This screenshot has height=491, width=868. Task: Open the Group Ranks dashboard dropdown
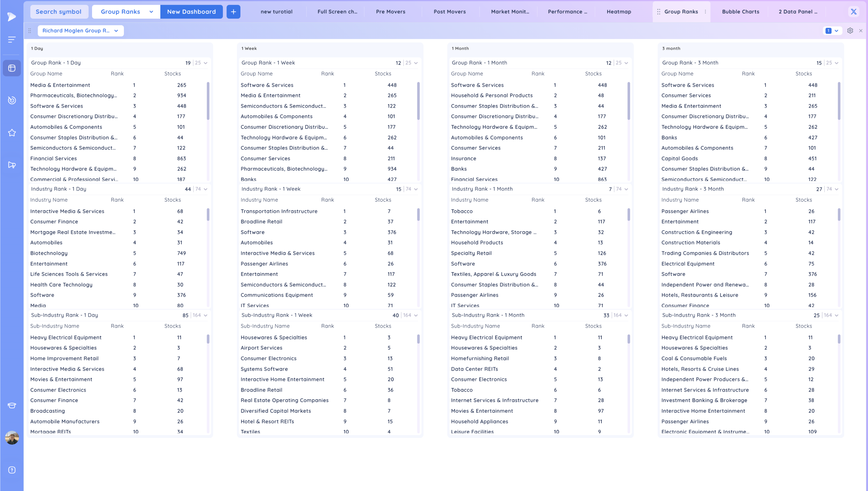(x=127, y=12)
